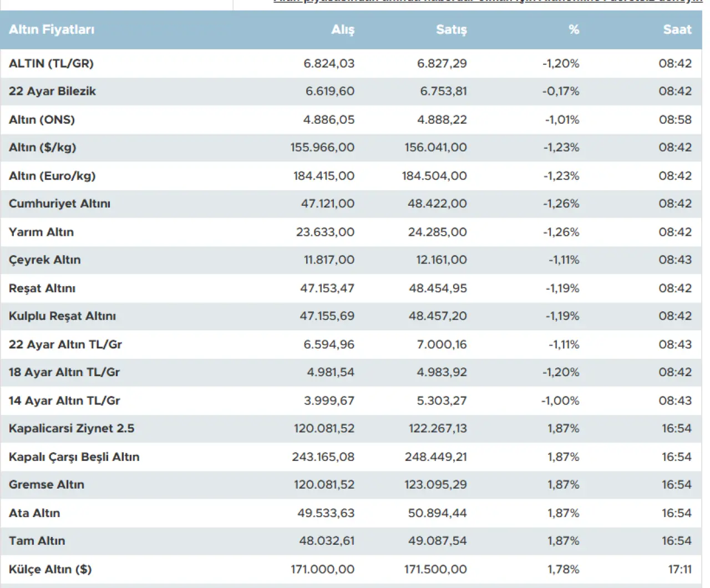Select the Külçe Altın ($) row label

click(x=50, y=569)
